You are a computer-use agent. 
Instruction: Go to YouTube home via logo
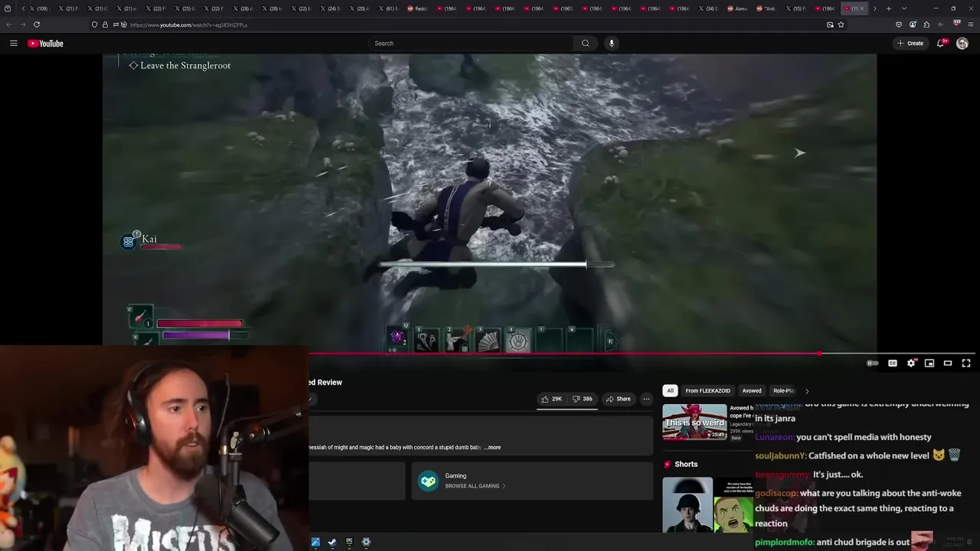[x=46, y=44]
